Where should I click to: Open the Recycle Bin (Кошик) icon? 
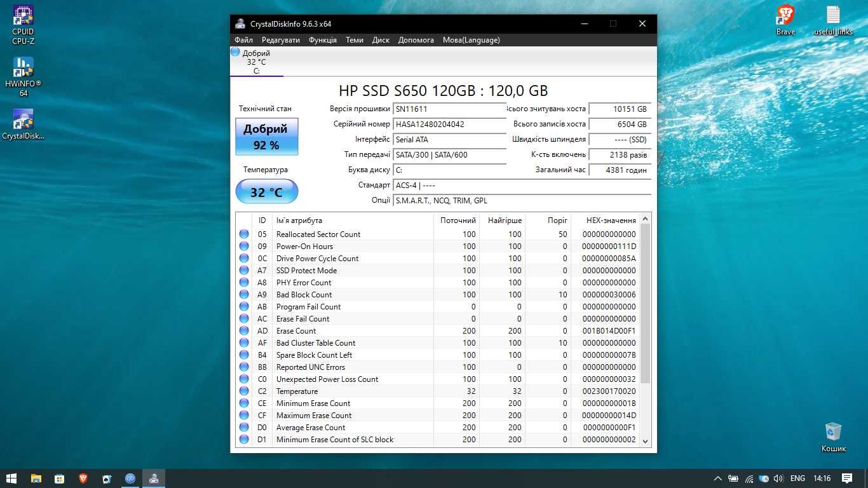click(x=833, y=437)
